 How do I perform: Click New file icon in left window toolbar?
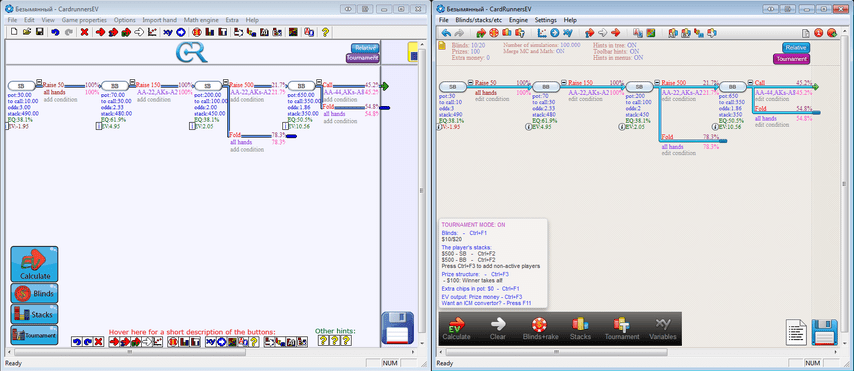click(15, 32)
